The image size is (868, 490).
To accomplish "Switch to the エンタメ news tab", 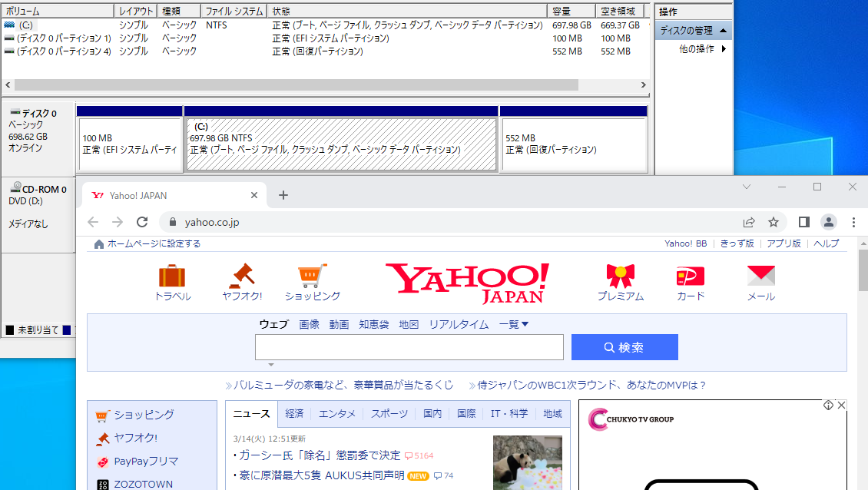I will pos(337,414).
